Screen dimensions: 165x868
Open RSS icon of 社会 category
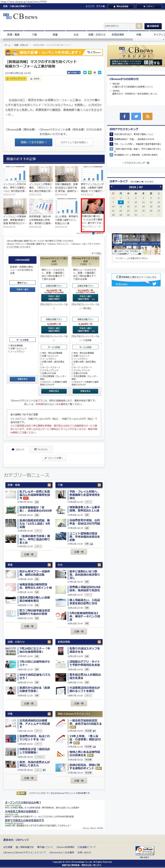99,565
